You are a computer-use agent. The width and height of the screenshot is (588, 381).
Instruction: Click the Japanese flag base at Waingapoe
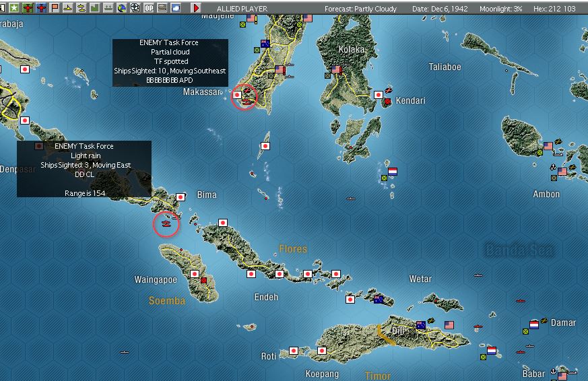[195, 274]
